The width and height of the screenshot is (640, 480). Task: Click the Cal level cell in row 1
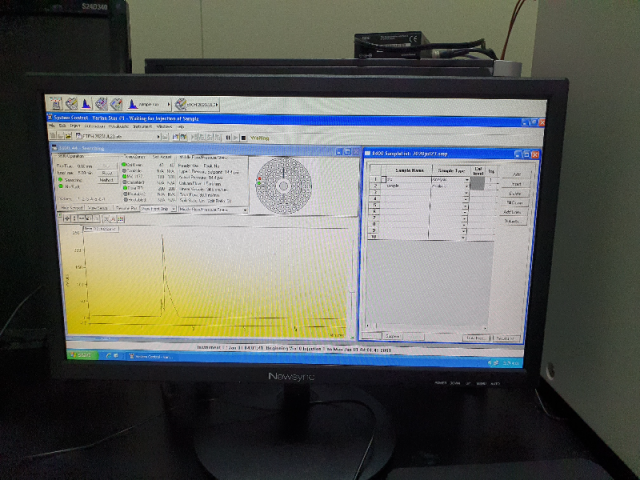[x=478, y=180]
